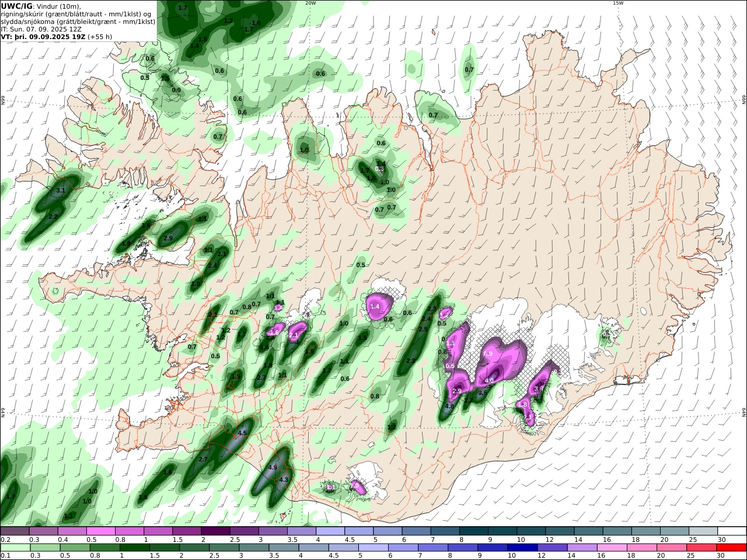The width and height of the screenshot is (747, 560).
Task: Click the 4.5 rainfall value on the map
Action: tap(243, 433)
